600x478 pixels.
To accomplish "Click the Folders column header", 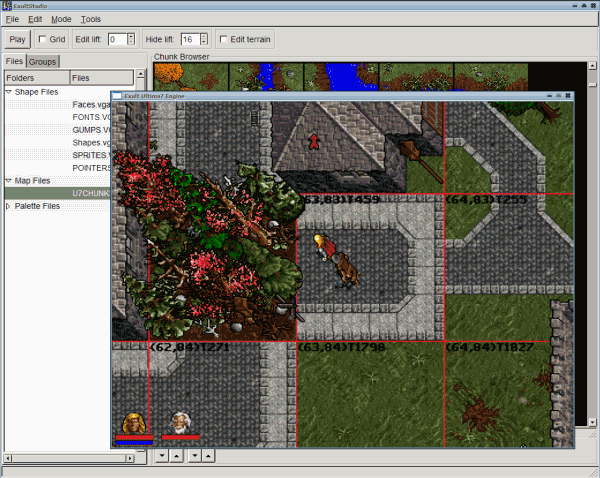I will (38, 78).
